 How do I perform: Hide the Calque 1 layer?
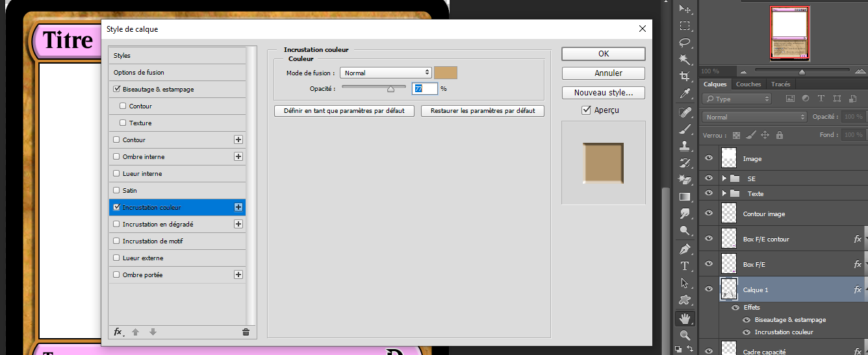tap(709, 289)
